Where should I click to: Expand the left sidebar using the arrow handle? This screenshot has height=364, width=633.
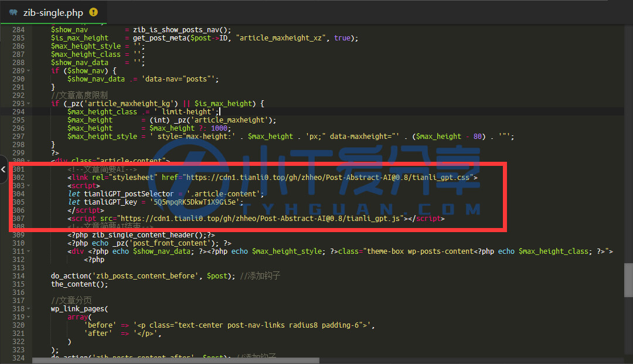(x=4, y=169)
